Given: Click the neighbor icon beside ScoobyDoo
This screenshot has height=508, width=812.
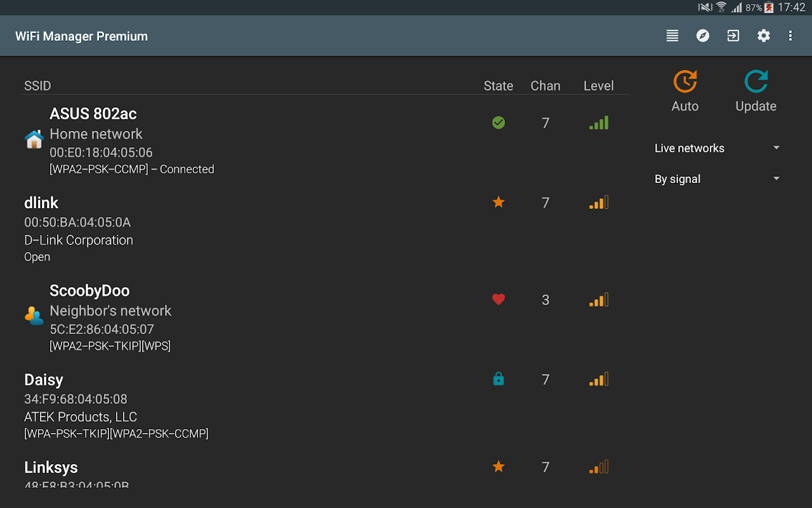Looking at the screenshot, I should pyautogui.click(x=34, y=315).
